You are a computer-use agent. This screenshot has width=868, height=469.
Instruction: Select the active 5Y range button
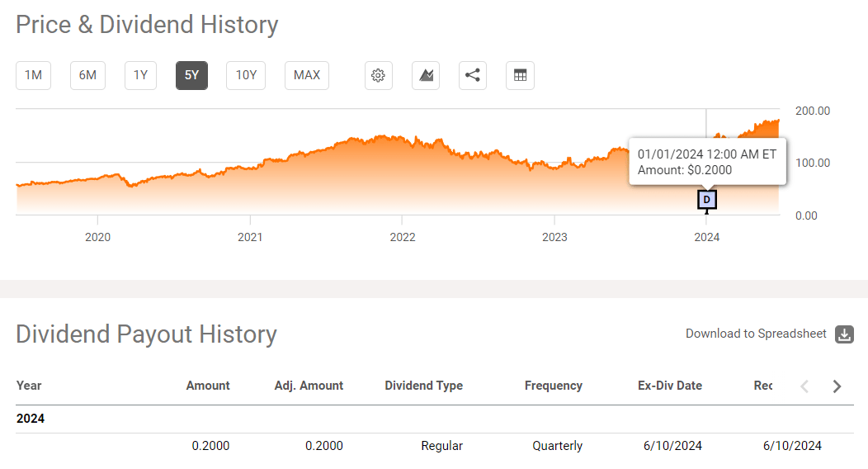pyautogui.click(x=191, y=75)
